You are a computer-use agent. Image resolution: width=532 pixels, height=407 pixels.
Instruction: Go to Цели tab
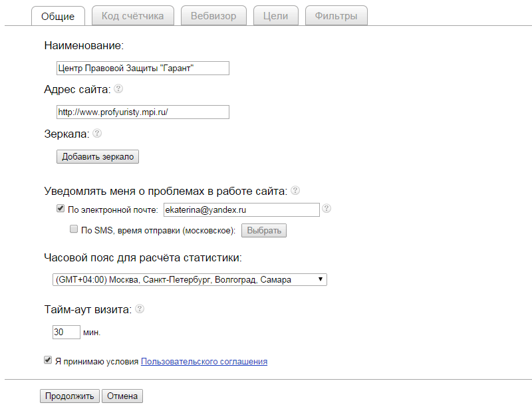coord(275,16)
